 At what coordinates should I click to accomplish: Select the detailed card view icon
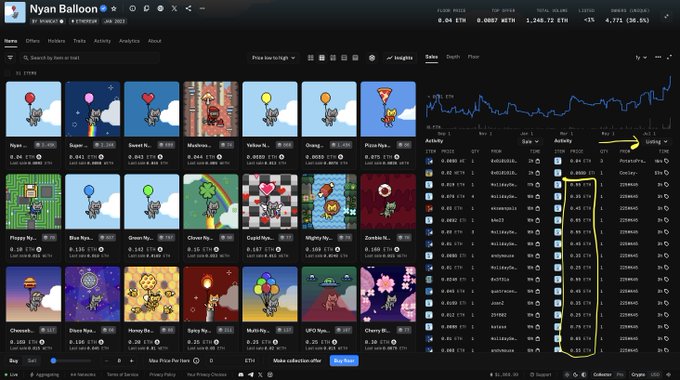pos(356,58)
